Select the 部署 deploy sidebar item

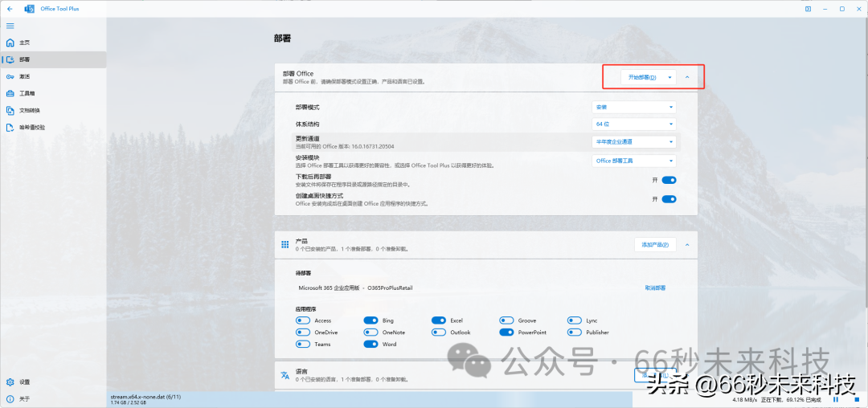point(53,59)
